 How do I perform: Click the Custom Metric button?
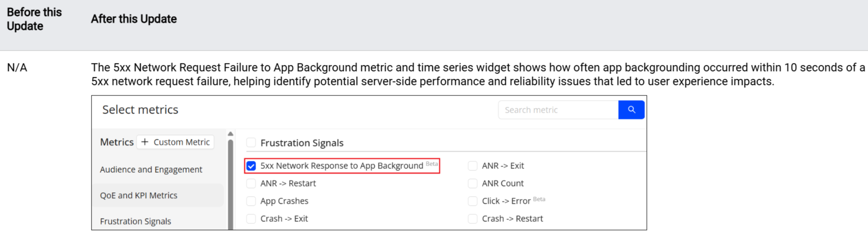[175, 142]
